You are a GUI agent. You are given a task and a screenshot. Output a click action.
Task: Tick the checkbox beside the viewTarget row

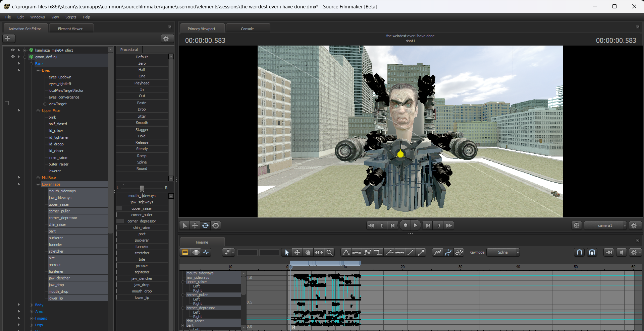pos(7,103)
